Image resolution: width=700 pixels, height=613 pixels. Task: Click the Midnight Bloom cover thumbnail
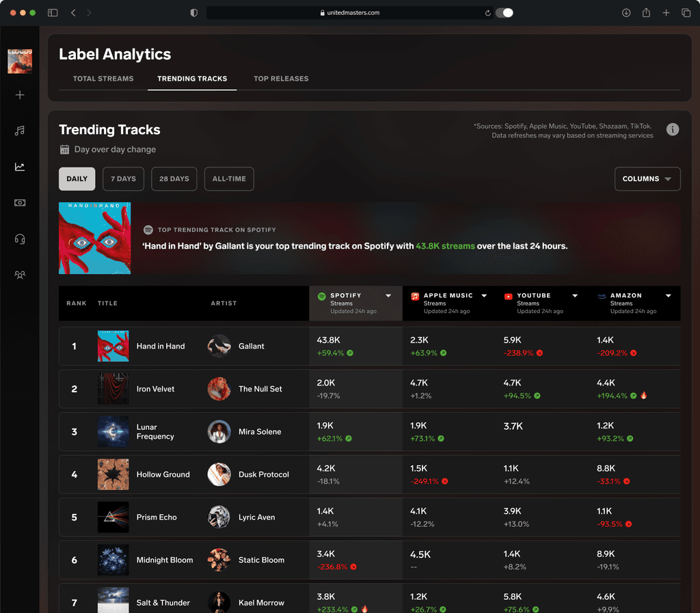113,560
